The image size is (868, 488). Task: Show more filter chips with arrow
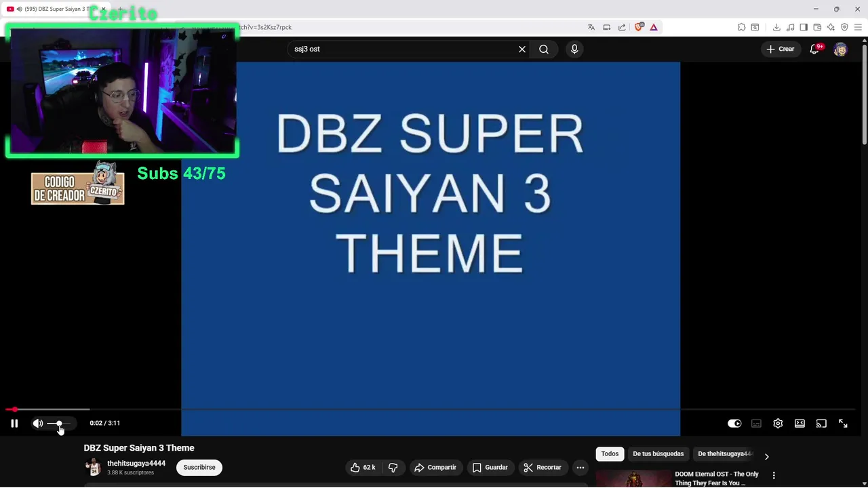[x=766, y=456]
